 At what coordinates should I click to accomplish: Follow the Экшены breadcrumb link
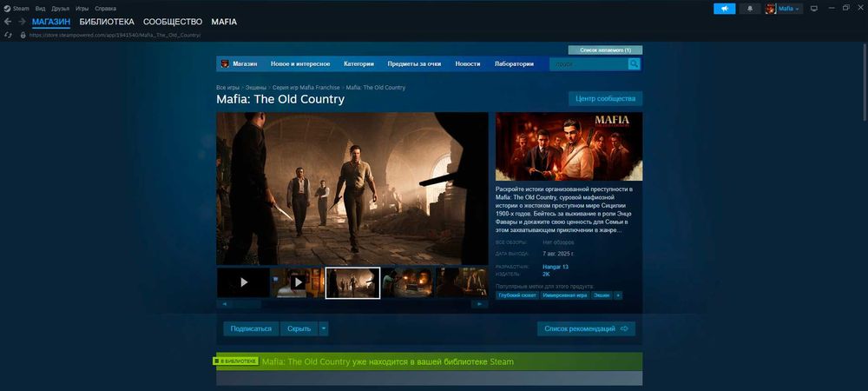coord(256,88)
